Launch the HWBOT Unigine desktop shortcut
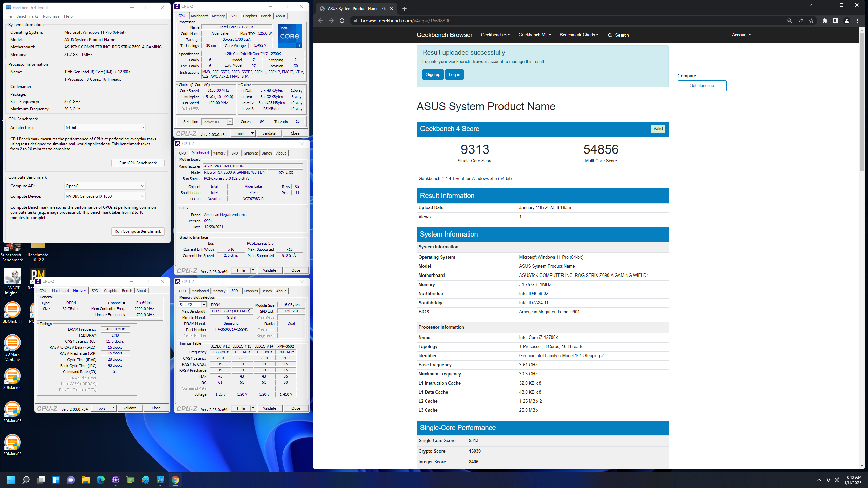Screen dimensions: 868x488 (x=13, y=282)
